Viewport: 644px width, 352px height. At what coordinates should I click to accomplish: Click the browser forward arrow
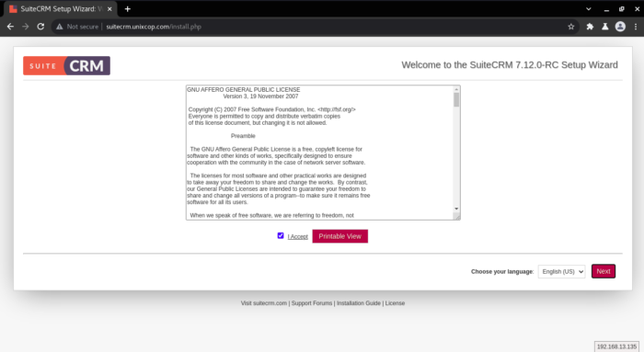click(26, 27)
